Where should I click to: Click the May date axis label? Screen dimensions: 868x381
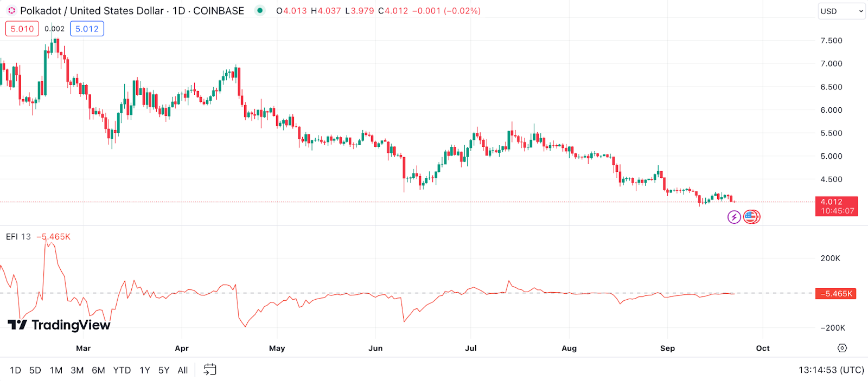(277, 348)
